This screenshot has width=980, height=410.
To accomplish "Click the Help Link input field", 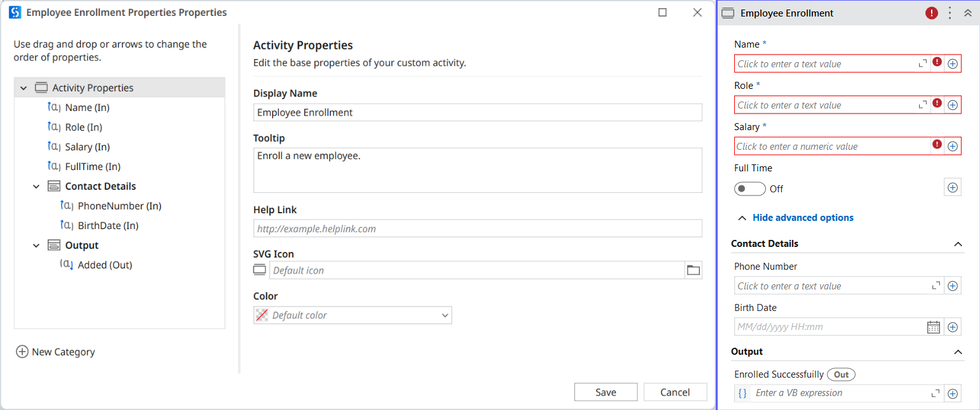I will click(x=477, y=228).
